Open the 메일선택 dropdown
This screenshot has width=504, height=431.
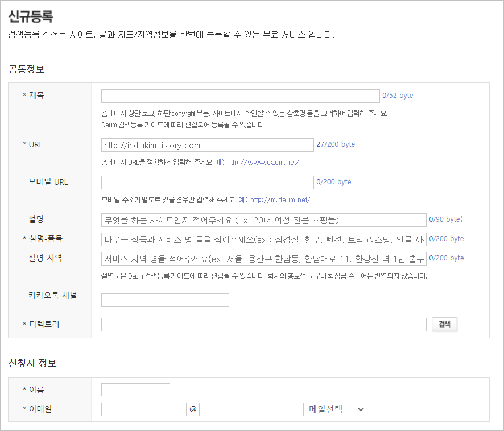(x=336, y=409)
